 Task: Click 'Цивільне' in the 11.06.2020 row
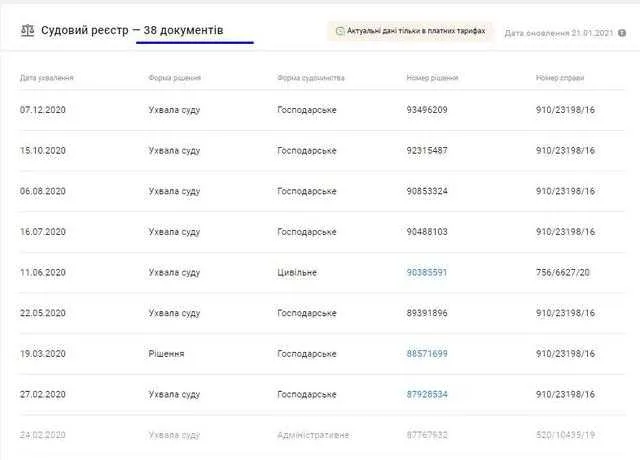pos(297,273)
